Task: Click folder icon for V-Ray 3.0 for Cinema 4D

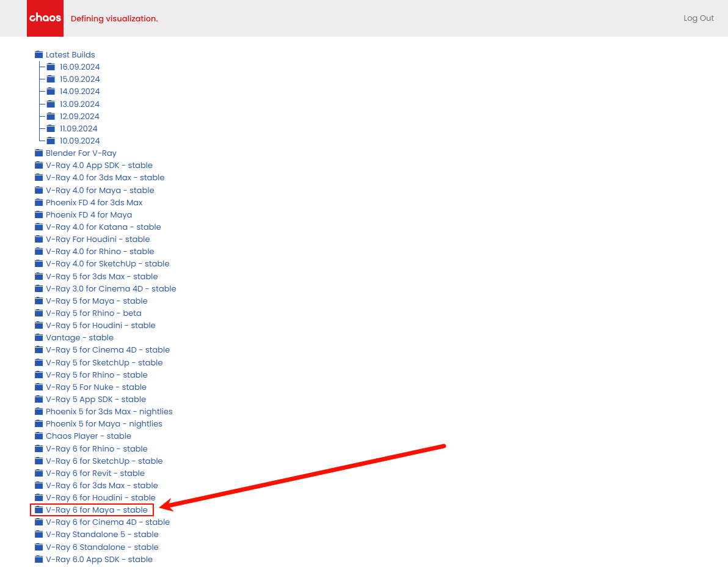Action: pyautogui.click(x=39, y=288)
